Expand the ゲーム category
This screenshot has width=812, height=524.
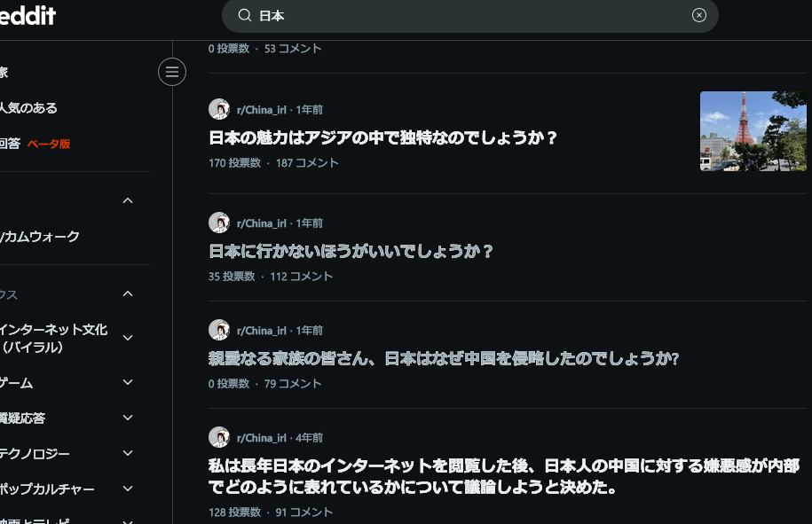tap(128, 382)
